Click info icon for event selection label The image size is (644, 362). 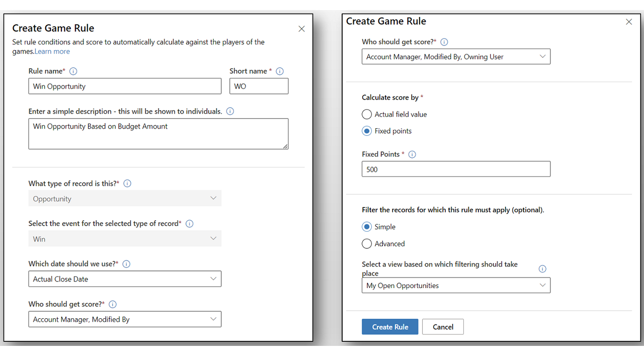click(190, 224)
